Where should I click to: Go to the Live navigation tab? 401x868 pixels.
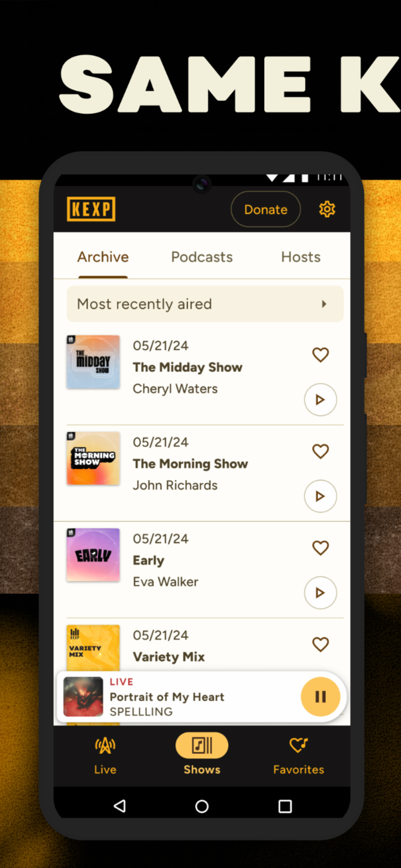(x=105, y=756)
